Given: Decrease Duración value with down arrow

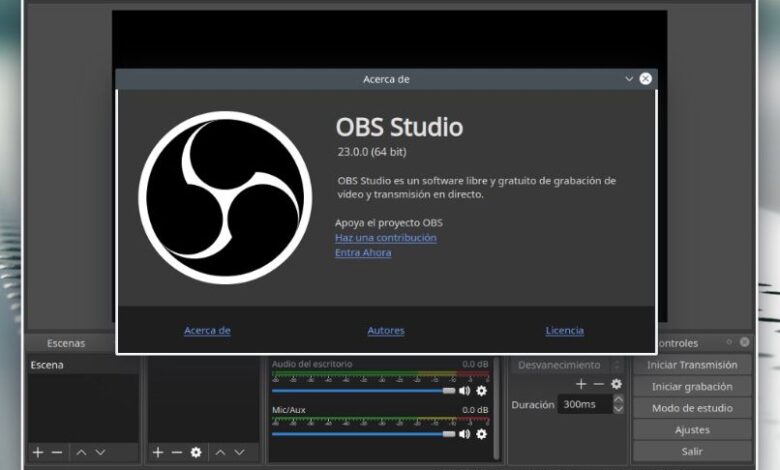Looking at the screenshot, I should point(618,409).
